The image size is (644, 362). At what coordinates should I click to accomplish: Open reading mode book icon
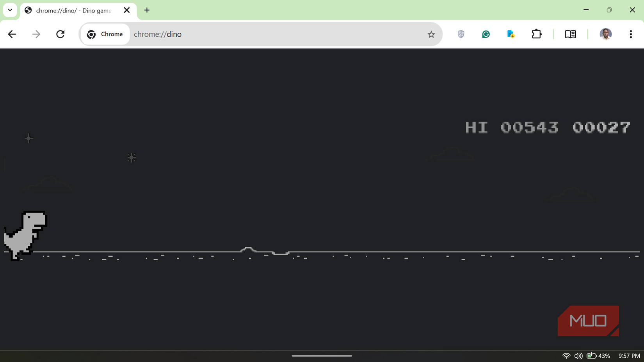coord(570,34)
